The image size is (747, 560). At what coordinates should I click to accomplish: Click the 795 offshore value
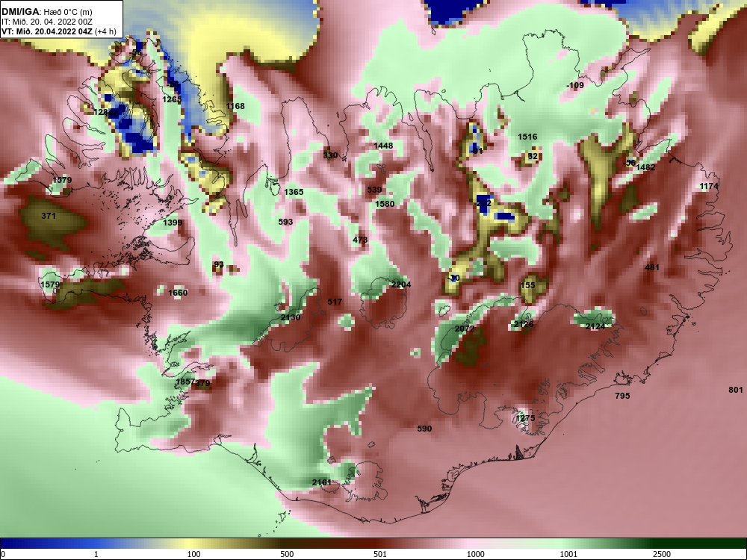click(623, 396)
